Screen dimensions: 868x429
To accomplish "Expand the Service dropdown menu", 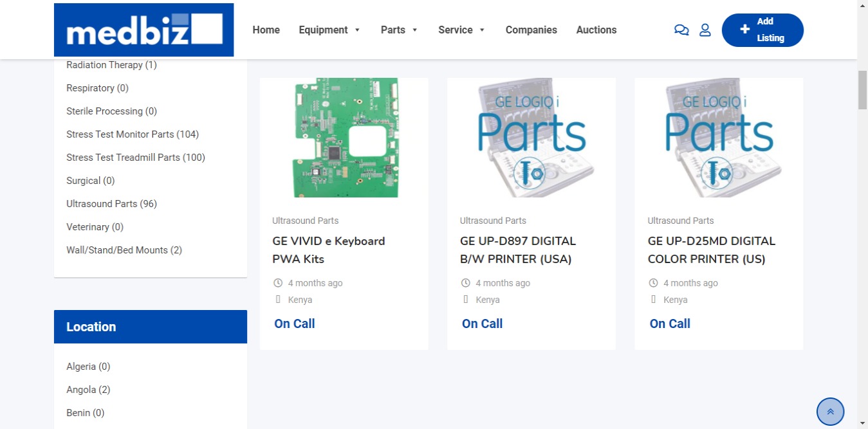I will pos(461,30).
